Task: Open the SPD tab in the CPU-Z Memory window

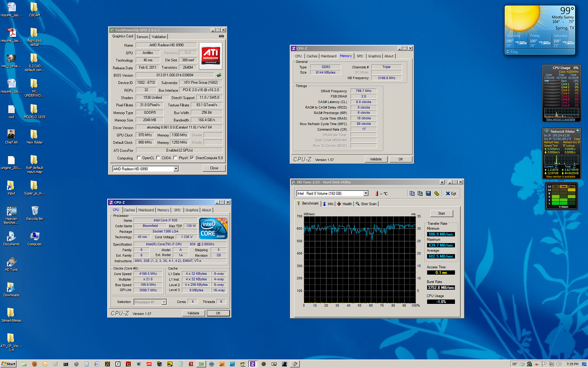Action: point(360,56)
